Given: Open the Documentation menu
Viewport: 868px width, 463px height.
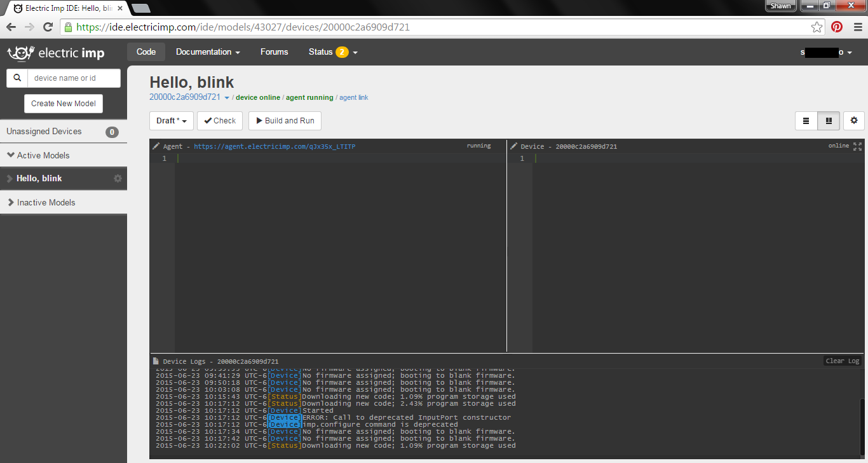Looking at the screenshot, I should pyautogui.click(x=208, y=52).
